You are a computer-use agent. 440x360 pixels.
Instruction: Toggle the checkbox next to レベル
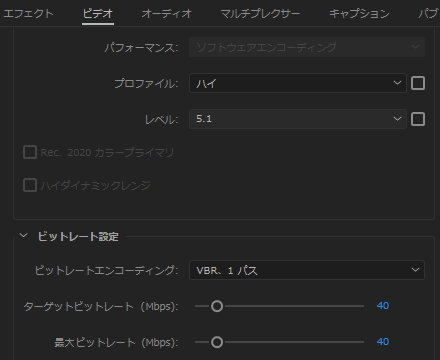[418, 119]
